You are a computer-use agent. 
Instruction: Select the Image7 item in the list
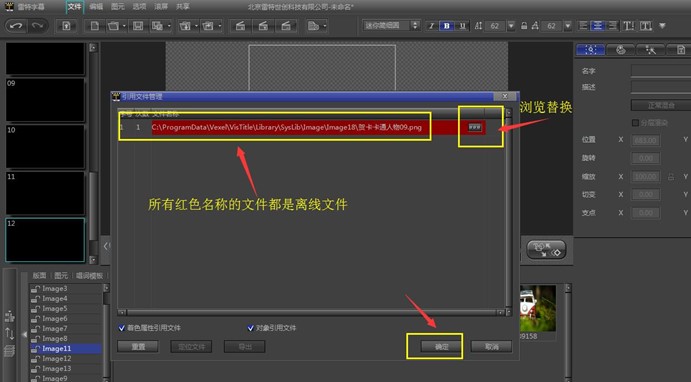66,329
